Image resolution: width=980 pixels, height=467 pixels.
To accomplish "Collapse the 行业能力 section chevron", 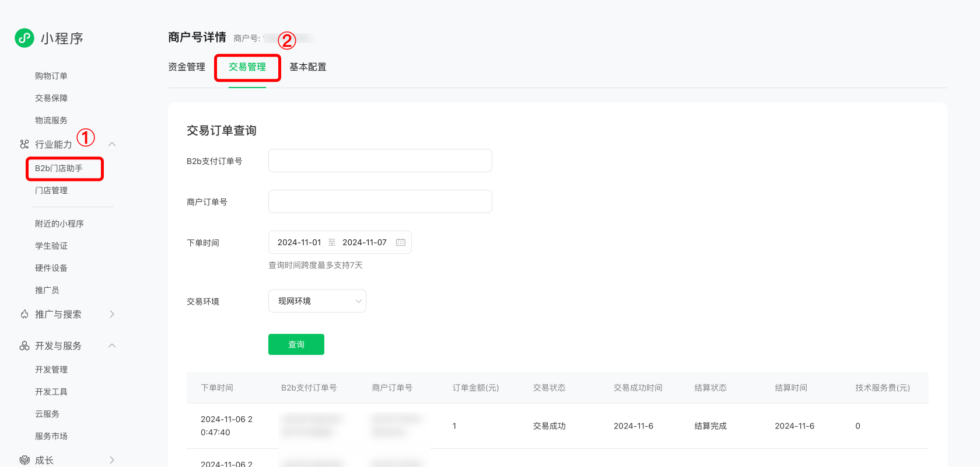I will point(112,144).
